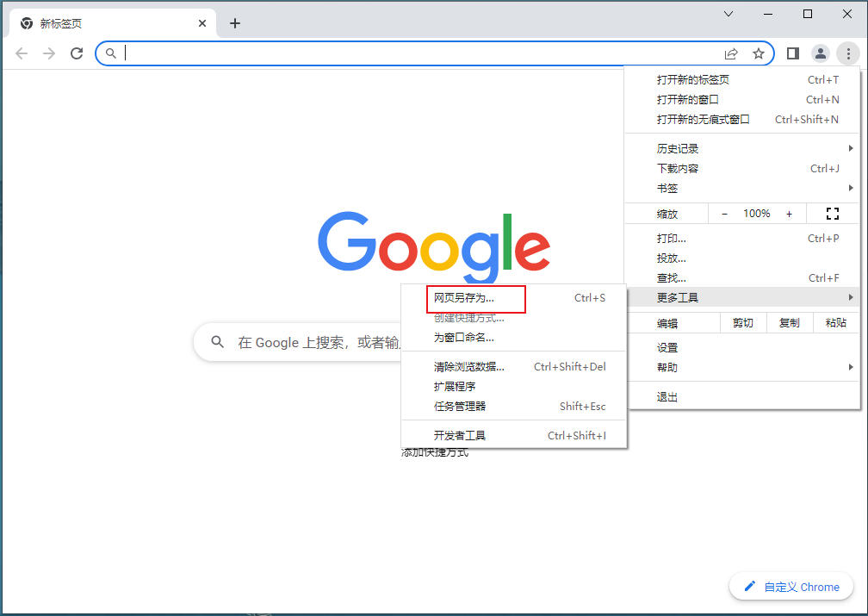The width and height of the screenshot is (868, 616).
Task: Click the search icon inside the address bar
Action: click(x=111, y=53)
